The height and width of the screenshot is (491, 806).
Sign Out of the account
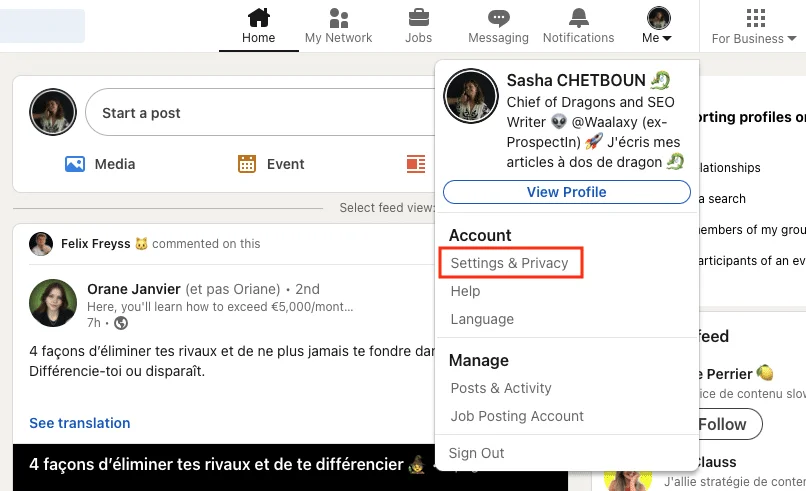(x=477, y=453)
